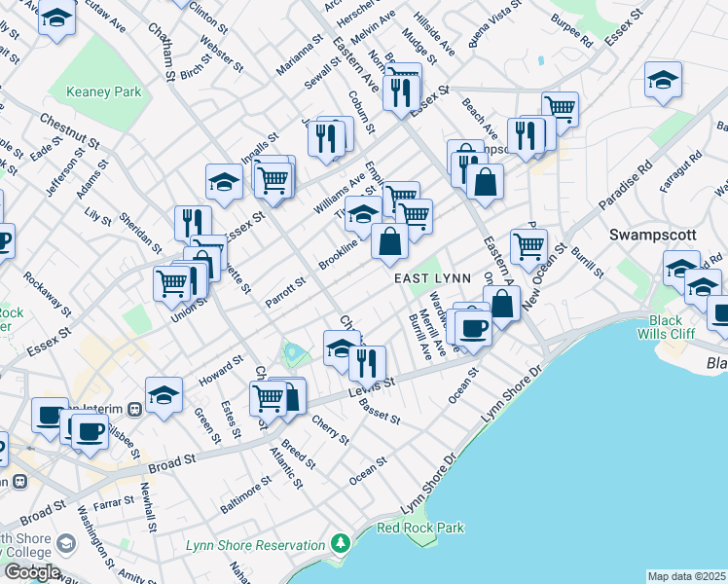
Task: Click the Red Rock Park label
Action: [420, 529]
